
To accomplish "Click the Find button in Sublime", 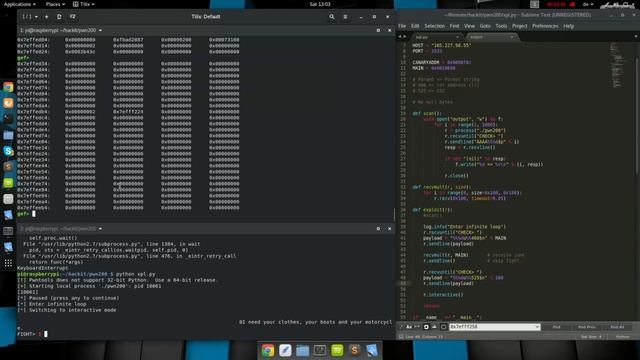I will point(556,327).
